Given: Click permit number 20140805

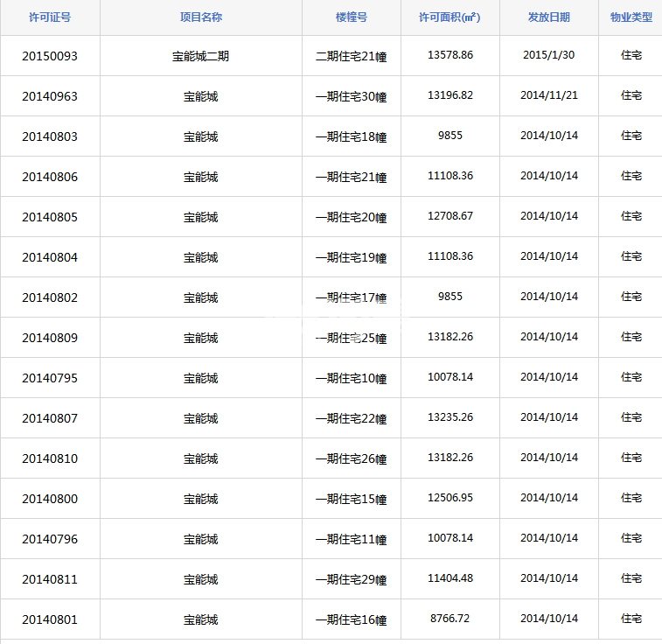Looking at the screenshot, I should click(x=50, y=217).
